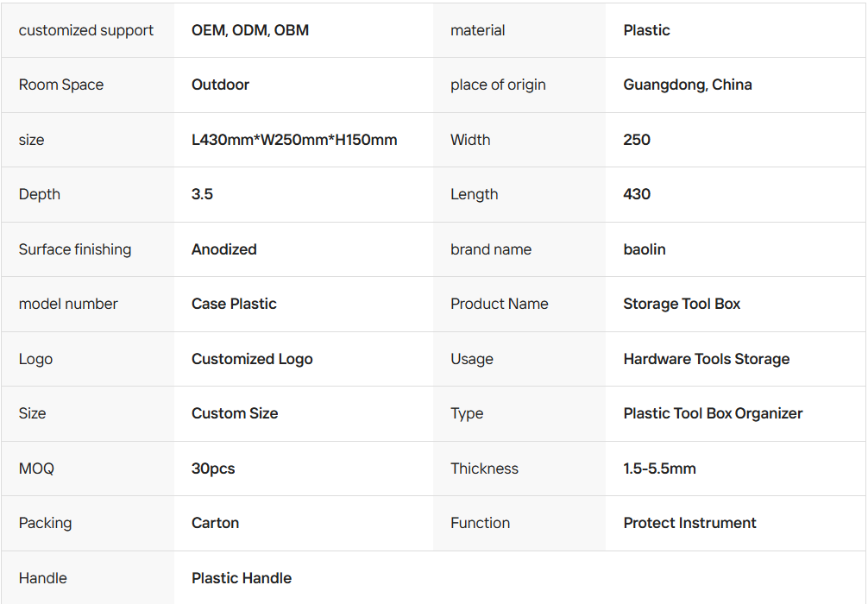The height and width of the screenshot is (604, 868).
Task: Click the 'Anodized' surface finishing value
Action: click(224, 249)
